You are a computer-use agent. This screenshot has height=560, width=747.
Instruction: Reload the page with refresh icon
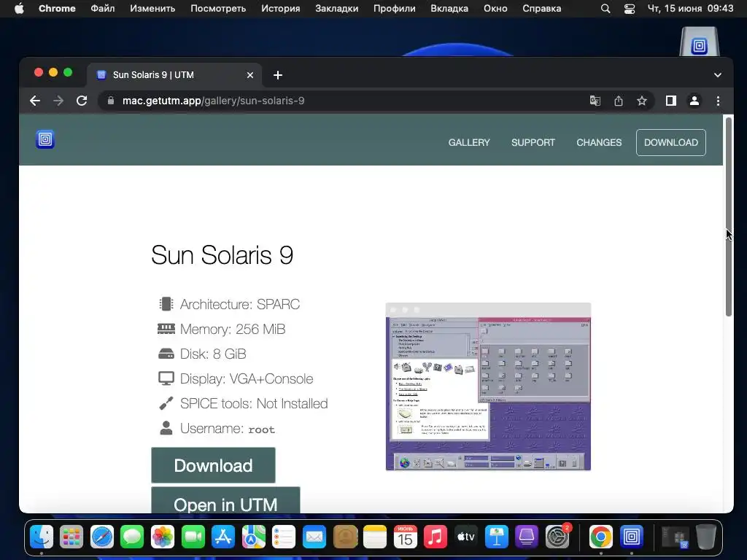[82, 101]
